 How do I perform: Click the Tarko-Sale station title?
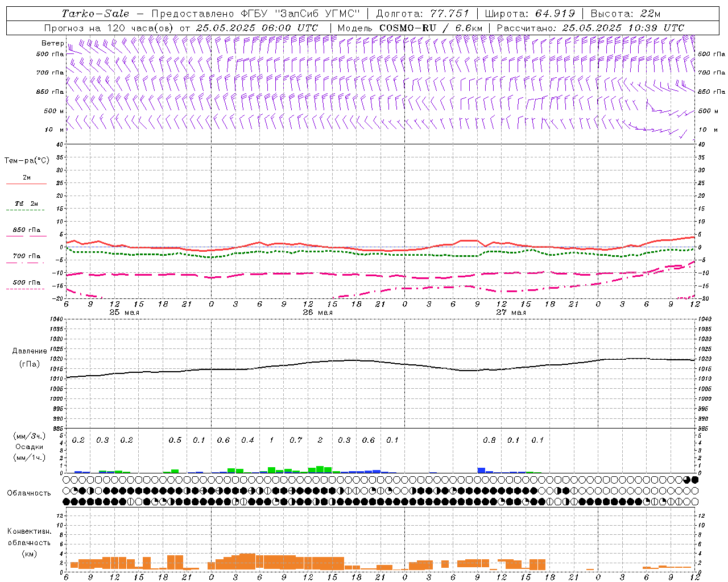(95, 14)
